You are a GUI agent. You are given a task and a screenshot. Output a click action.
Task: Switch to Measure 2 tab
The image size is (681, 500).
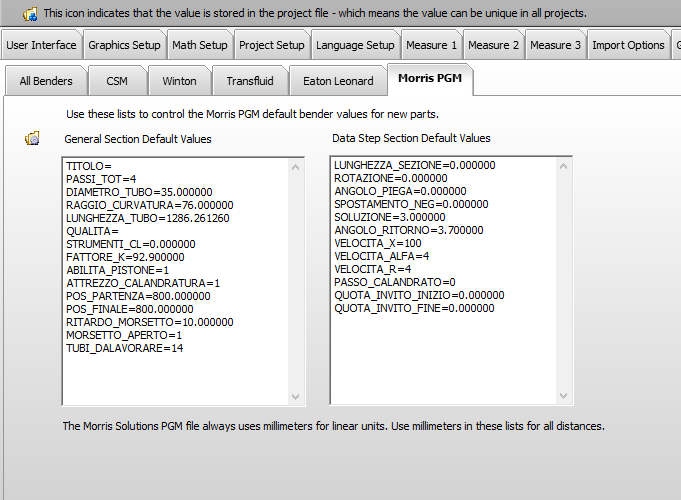pos(493,45)
